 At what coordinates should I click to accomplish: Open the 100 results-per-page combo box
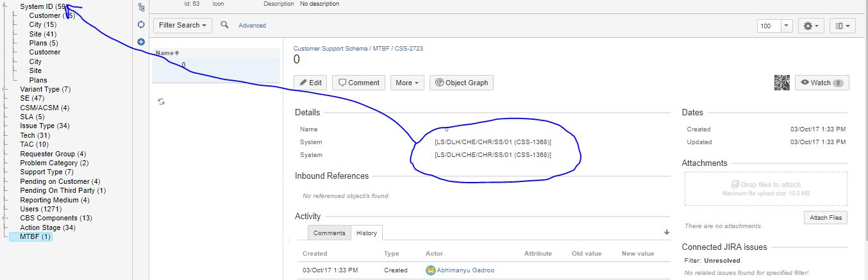775,26
